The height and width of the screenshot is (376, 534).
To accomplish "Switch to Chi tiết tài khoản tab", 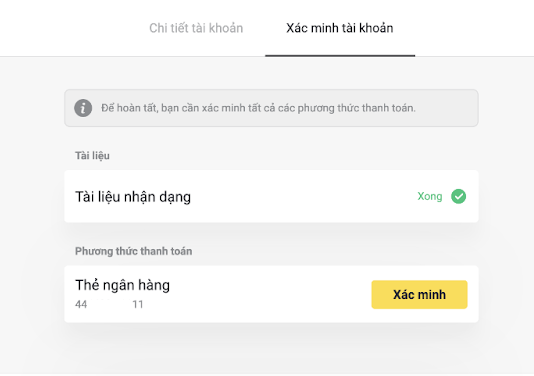I will pyautogui.click(x=196, y=28).
